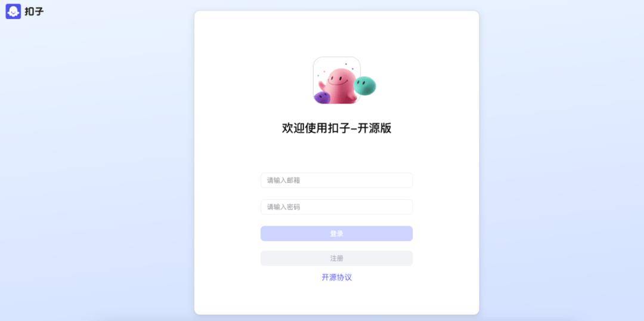Viewport: 644px width, 321px height.
Task: Click the waving arm of pink mascot
Action: [323, 85]
